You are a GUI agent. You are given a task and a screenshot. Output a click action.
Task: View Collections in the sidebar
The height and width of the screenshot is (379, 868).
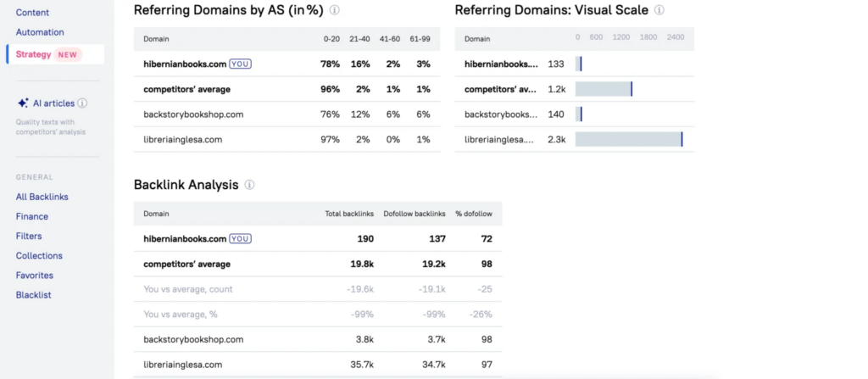(39, 255)
